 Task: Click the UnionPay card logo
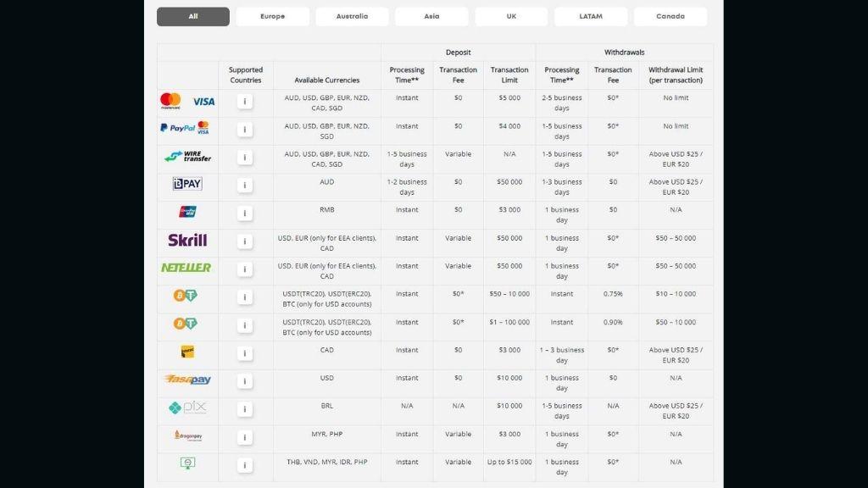[x=187, y=212]
